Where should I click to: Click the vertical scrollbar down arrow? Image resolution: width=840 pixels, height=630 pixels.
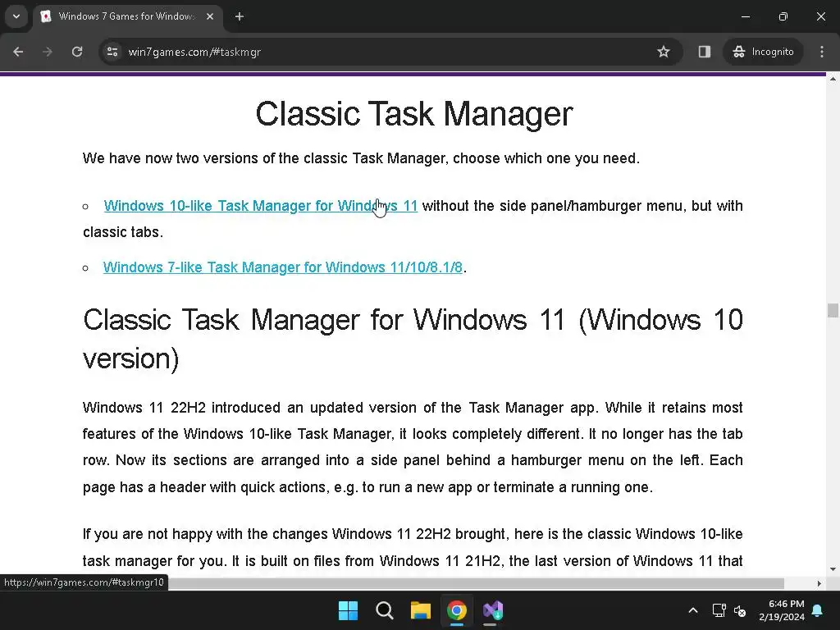coord(833,569)
